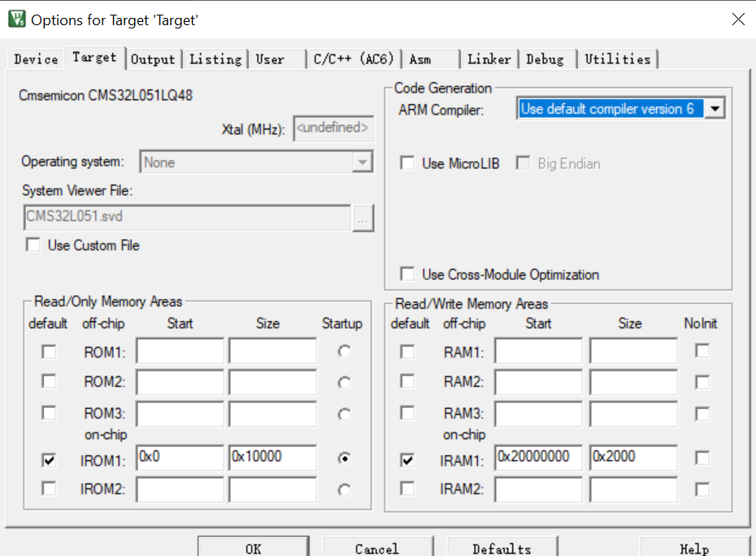The width and height of the screenshot is (756, 556).
Task: Switch to the Device tab
Action: coord(36,59)
